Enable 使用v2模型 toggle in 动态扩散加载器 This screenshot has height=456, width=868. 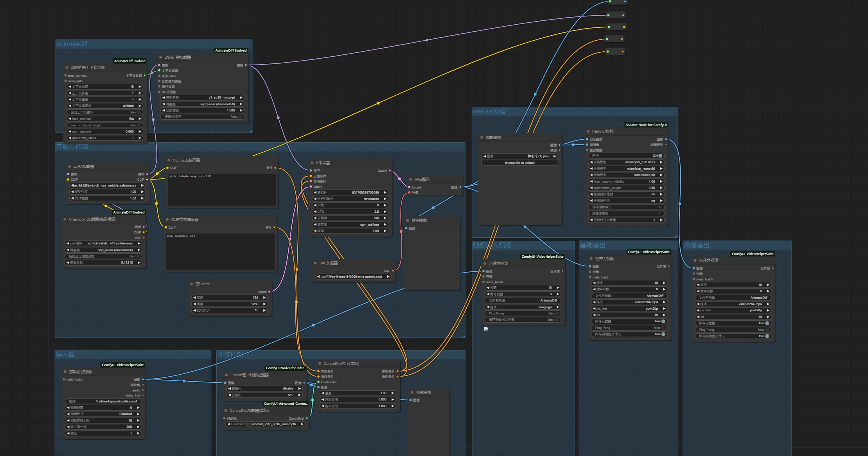click(x=202, y=117)
